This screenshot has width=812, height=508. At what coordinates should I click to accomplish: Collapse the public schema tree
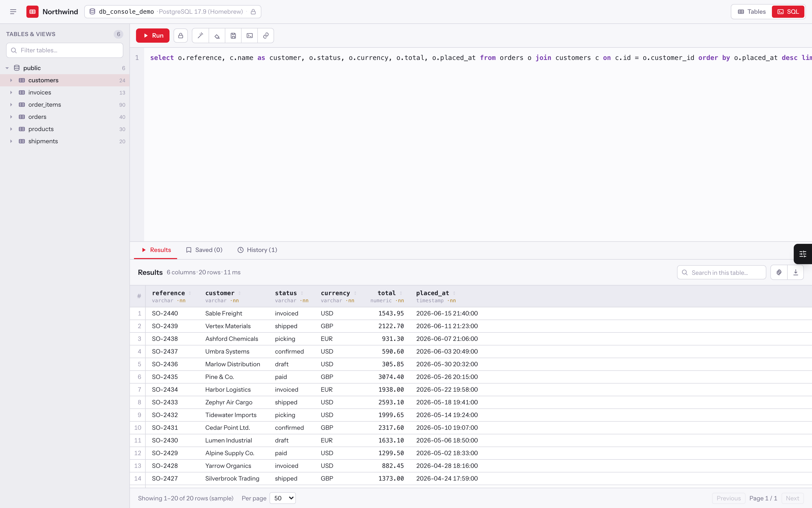7,68
